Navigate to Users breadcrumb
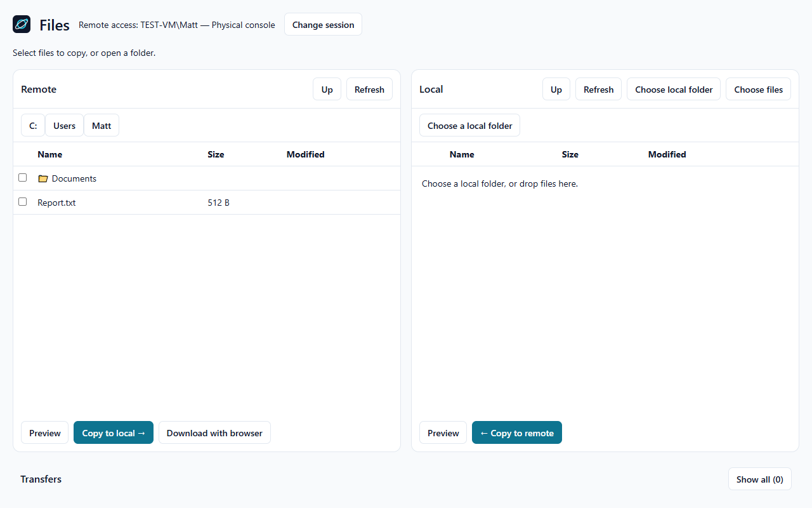This screenshot has height=508, width=812. (64, 126)
